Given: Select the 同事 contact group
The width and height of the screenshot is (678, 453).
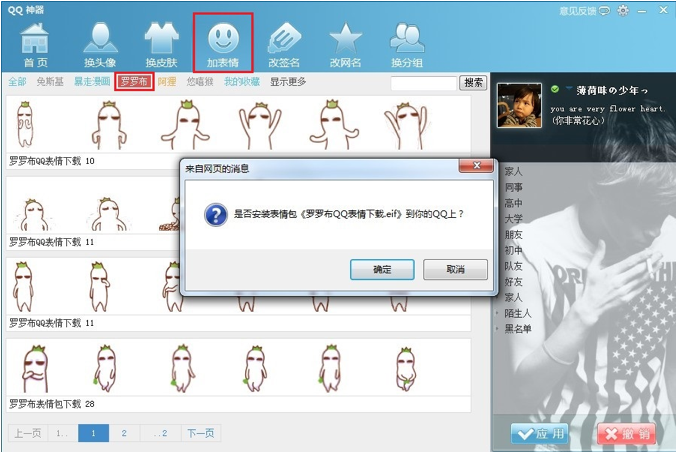Looking at the screenshot, I should 513,187.
